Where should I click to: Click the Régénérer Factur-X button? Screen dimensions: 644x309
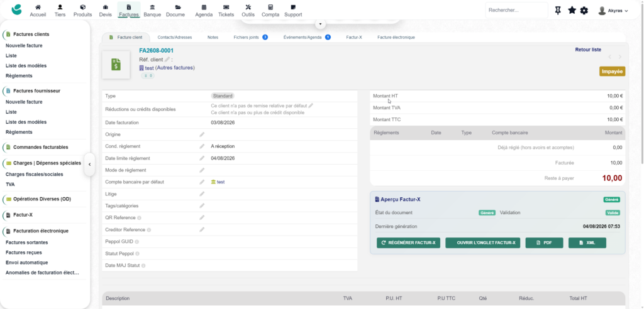[408, 243]
